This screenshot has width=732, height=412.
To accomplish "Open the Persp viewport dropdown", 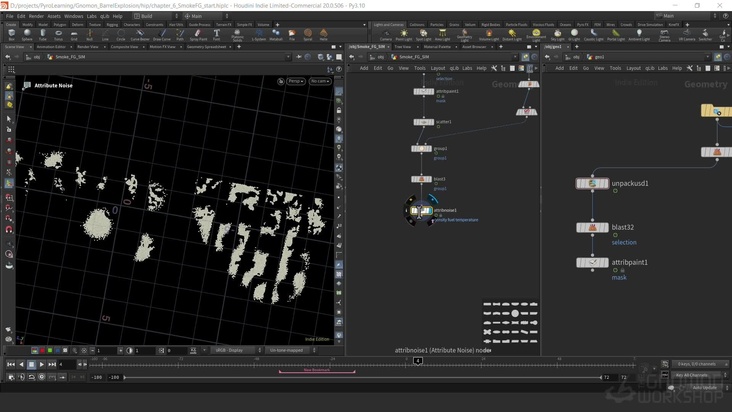I will click(x=296, y=81).
